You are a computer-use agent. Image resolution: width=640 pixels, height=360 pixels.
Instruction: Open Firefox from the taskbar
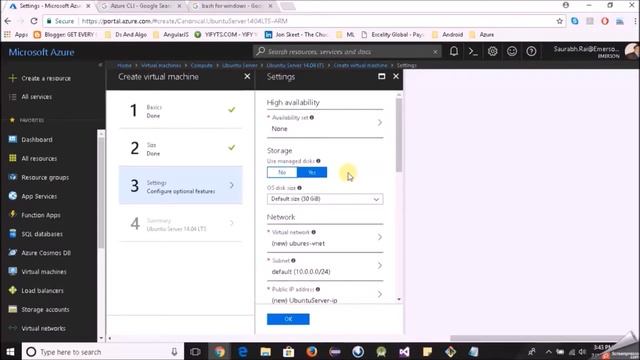[311, 351]
